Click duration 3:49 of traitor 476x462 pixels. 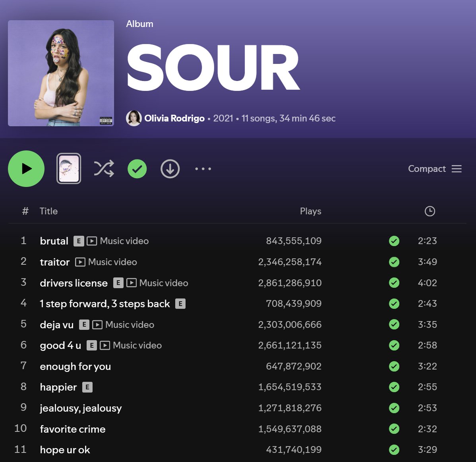(x=427, y=262)
